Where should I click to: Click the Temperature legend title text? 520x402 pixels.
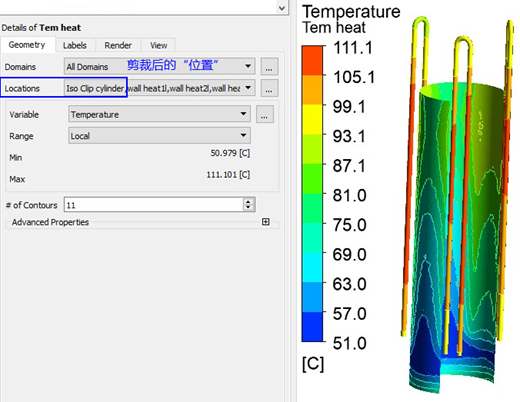point(351,12)
